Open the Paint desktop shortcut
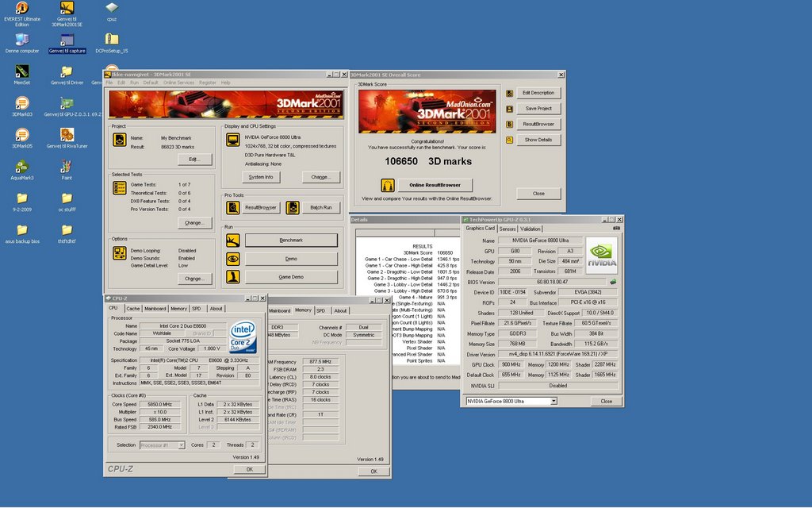Screen dimensions: 812x508 (67, 167)
